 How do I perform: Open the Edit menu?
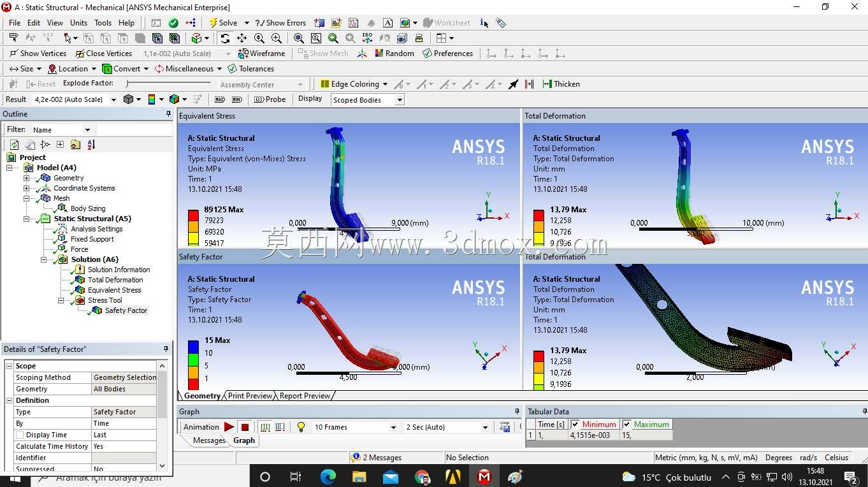click(34, 23)
